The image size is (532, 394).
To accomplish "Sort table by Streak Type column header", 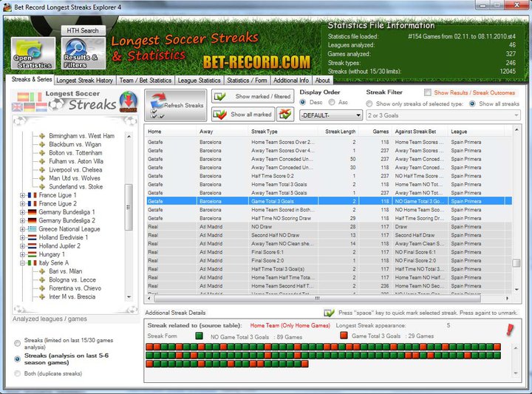I will 283,132.
